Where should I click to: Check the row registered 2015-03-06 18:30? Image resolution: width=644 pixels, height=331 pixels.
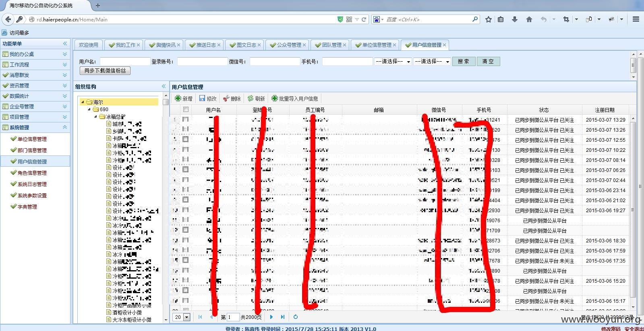[186, 240]
